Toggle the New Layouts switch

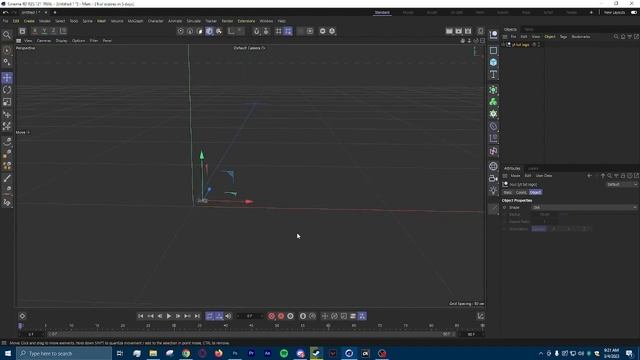[x=633, y=13]
